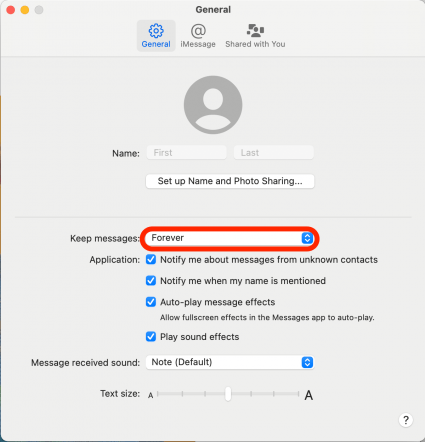Toggle notify when my name is mentioned

151,281
